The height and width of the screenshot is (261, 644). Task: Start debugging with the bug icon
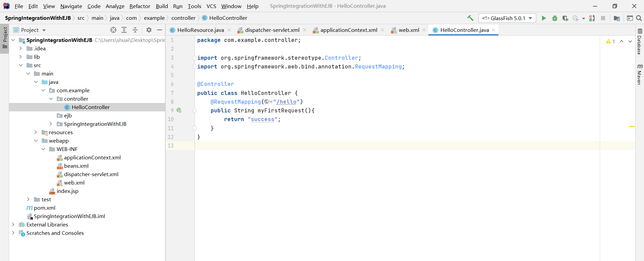pyautogui.click(x=555, y=18)
